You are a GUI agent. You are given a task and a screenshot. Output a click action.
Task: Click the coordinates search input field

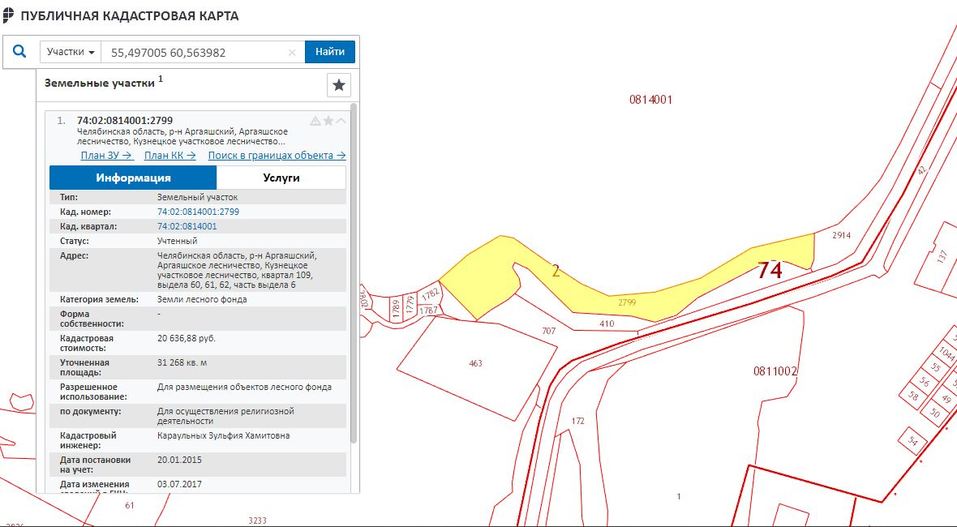click(x=195, y=52)
